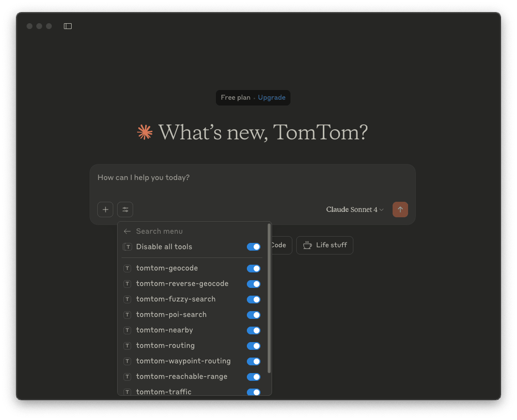Go back using the arrow beside Search menu
This screenshot has height=420, width=517.
pos(127,231)
